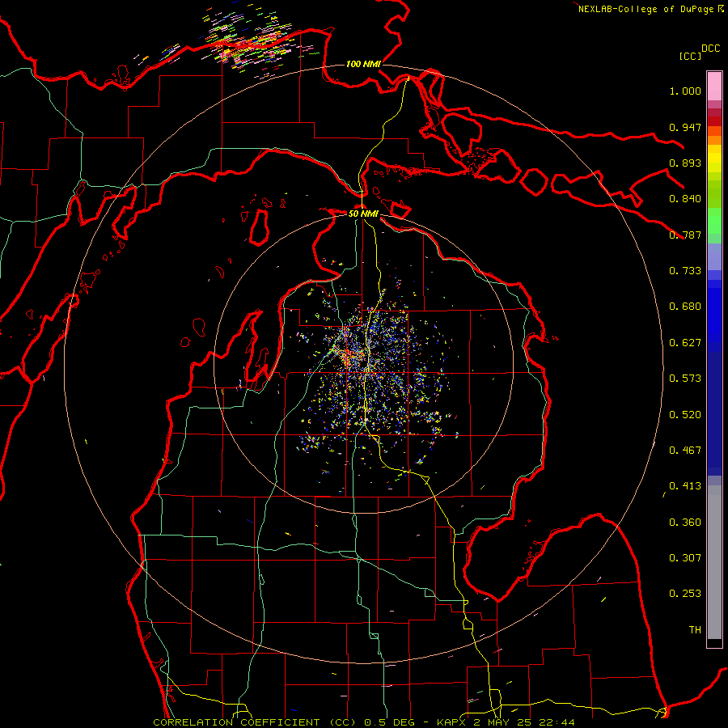The image size is (728, 728).
Task: Click the 0.787 legend value
Action: (685, 235)
